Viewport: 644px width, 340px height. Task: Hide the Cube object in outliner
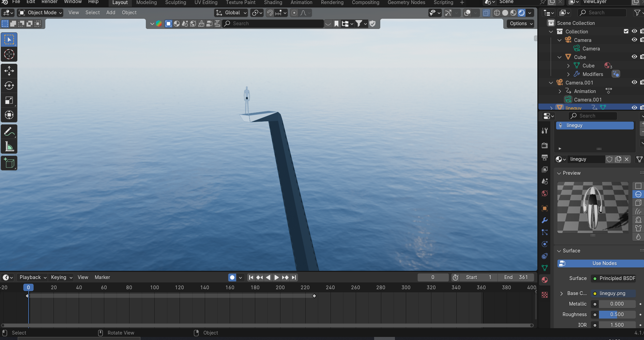point(634,57)
